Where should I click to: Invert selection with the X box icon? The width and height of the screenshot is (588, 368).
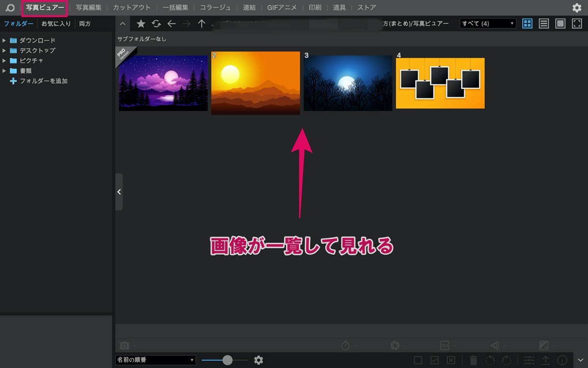click(x=451, y=360)
